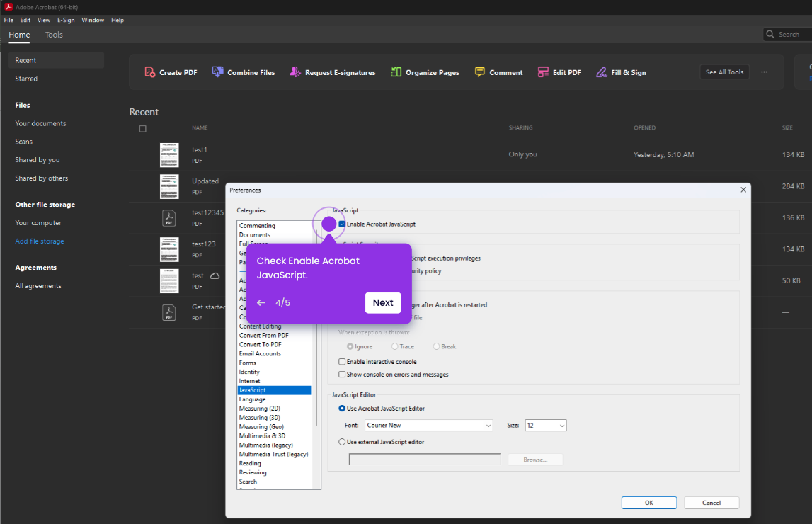Select Internet category
This screenshot has height=524, width=812.
(x=250, y=381)
